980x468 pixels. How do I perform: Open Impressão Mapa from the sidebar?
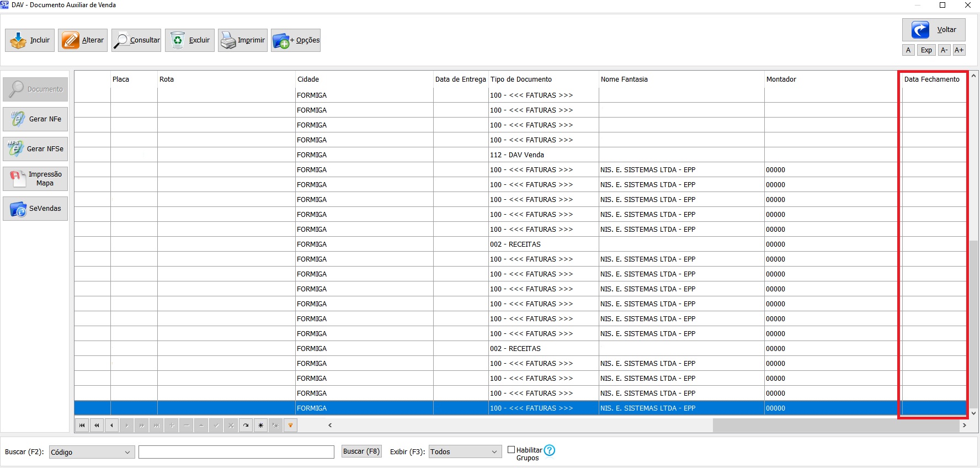coord(35,179)
